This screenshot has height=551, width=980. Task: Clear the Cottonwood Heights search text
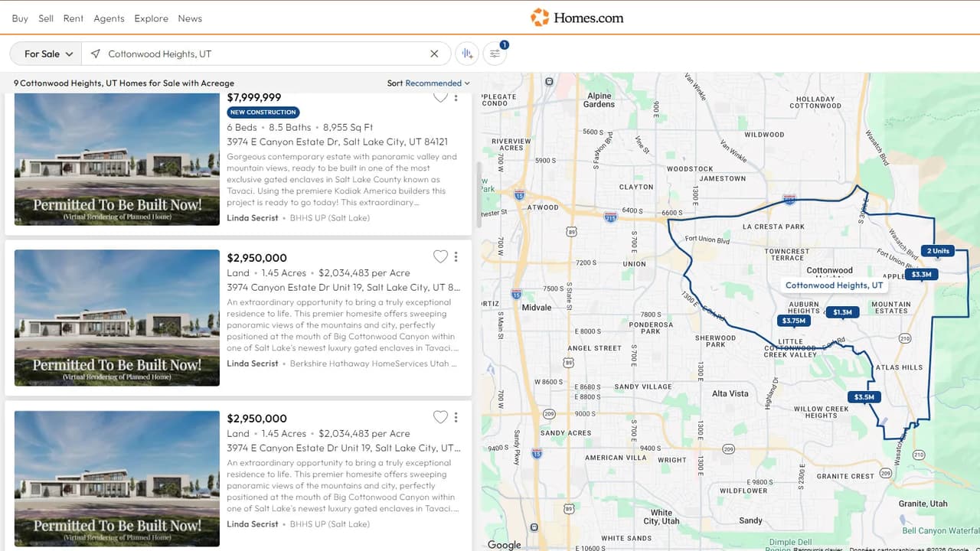[434, 54]
